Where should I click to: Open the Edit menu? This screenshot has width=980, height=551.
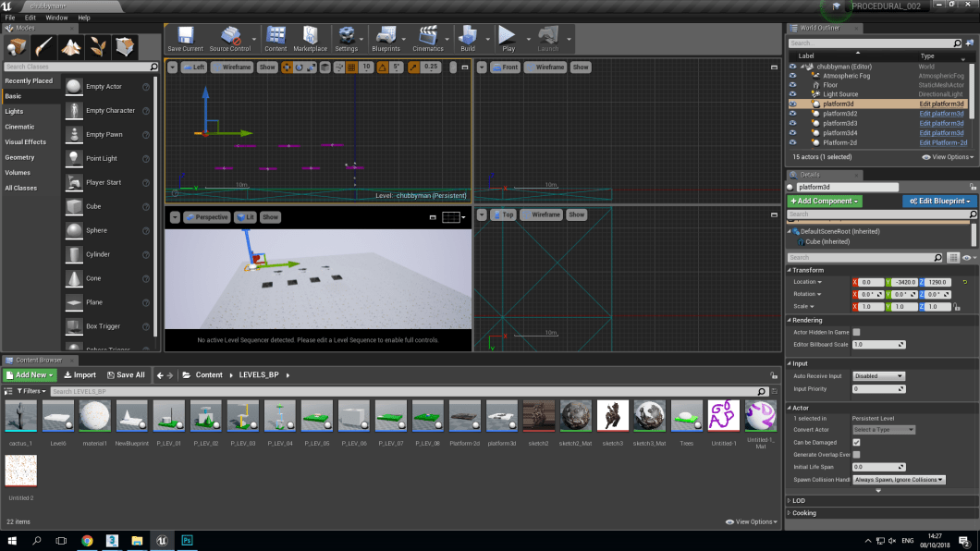point(30,18)
